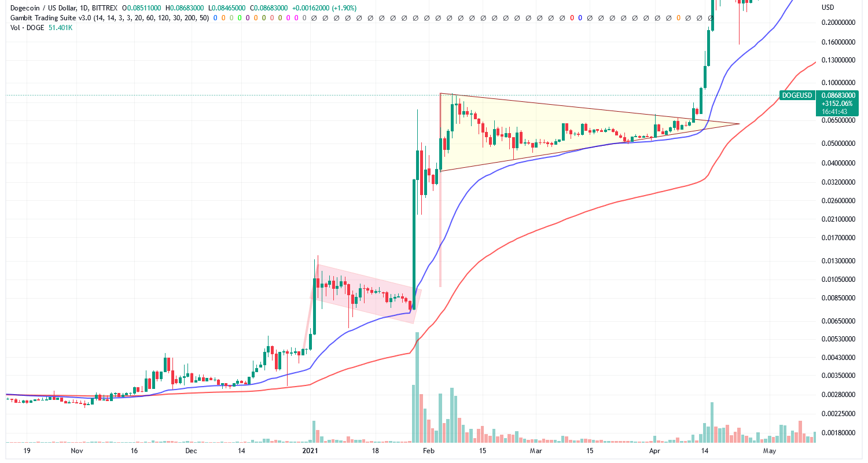
Task: Click the May label on time axis
Action: click(x=769, y=450)
